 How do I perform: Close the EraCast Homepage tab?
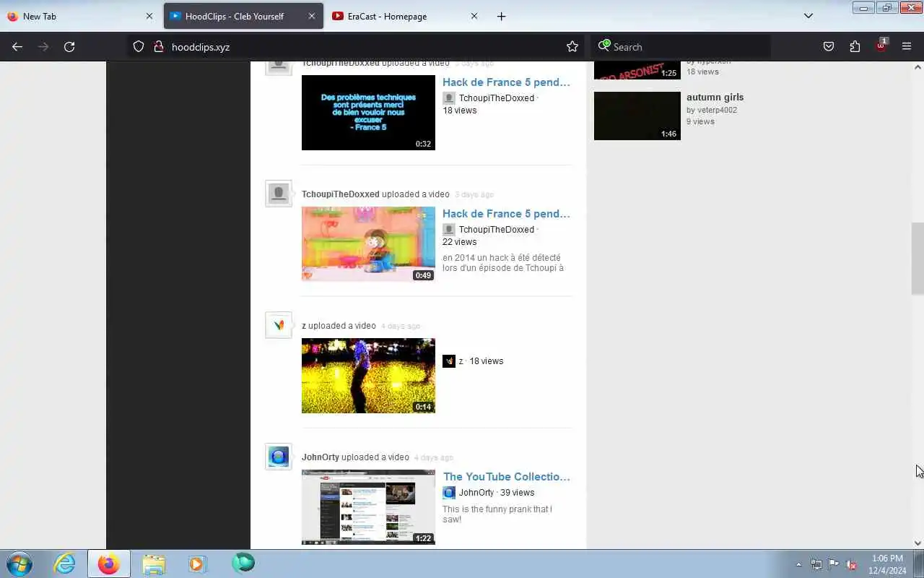474,16
